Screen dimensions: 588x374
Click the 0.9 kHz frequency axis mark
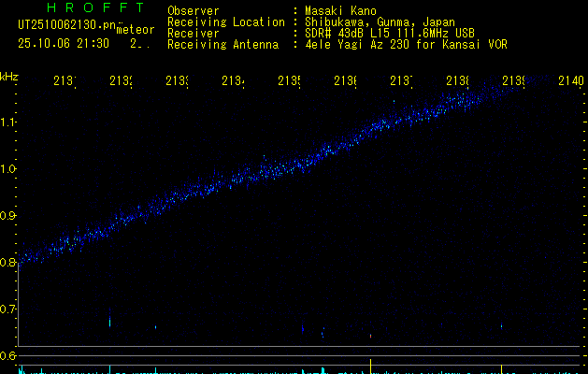click(8, 216)
